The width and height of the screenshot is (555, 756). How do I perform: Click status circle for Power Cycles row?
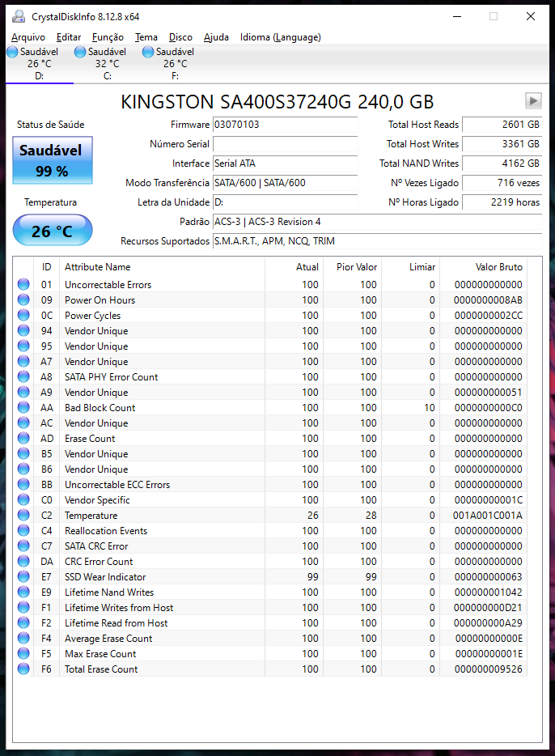(x=23, y=316)
